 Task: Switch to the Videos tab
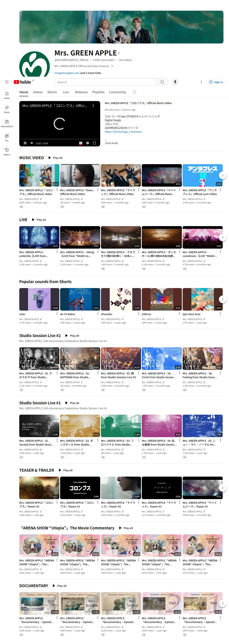click(38, 92)
